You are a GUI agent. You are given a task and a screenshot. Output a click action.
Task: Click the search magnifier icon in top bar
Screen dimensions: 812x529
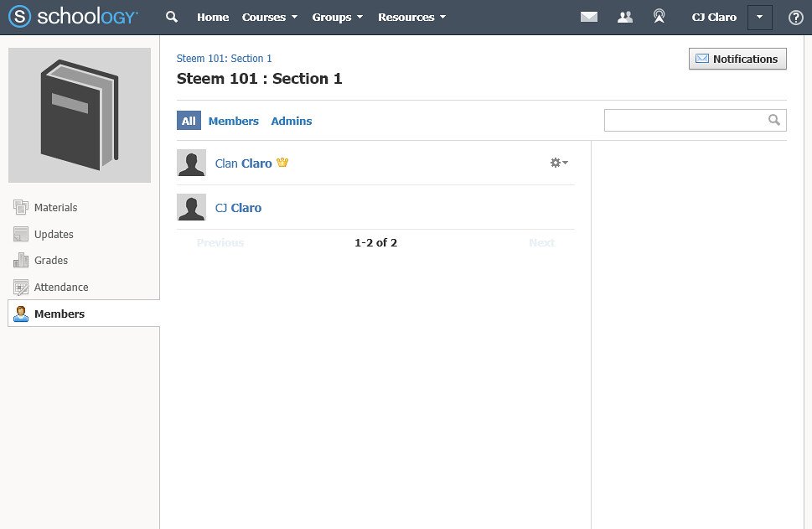[x=172, y=17]
